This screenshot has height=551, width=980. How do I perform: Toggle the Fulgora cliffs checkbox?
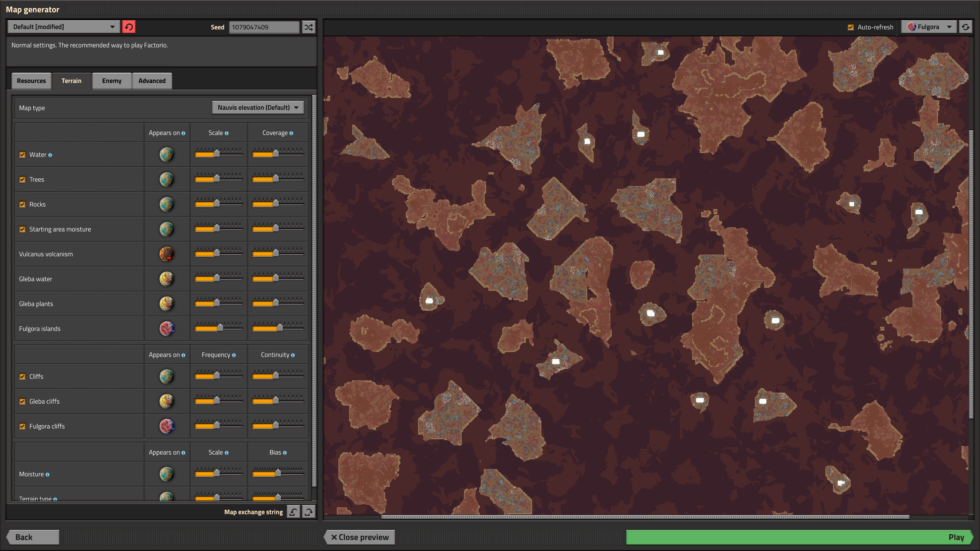click(23, 426)
